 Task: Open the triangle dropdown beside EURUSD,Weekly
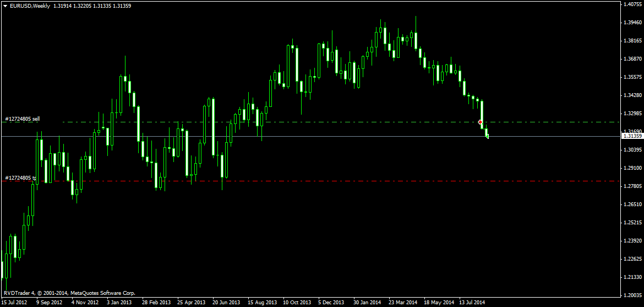point(5,6)
